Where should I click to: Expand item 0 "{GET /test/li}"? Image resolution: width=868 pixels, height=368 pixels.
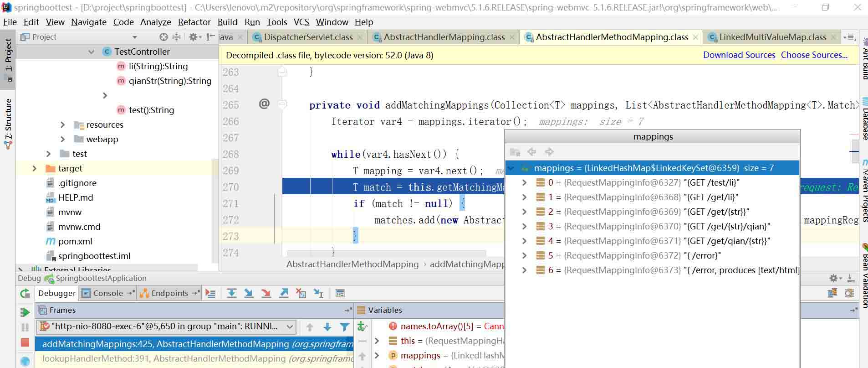(524, 182)
